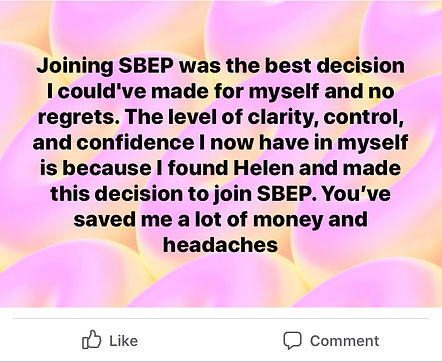Click the line 'saved me a lot of money and'
Screen dimensions: 442x362
pos(220,220)
